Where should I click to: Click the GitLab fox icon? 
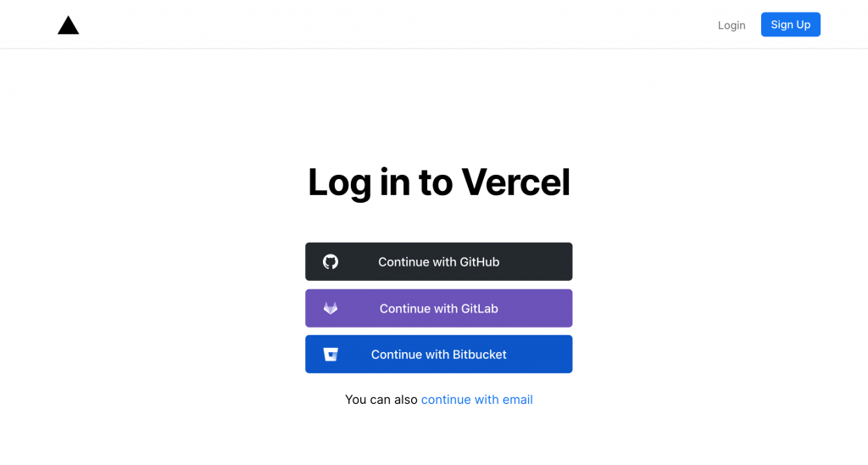[331, 308]
